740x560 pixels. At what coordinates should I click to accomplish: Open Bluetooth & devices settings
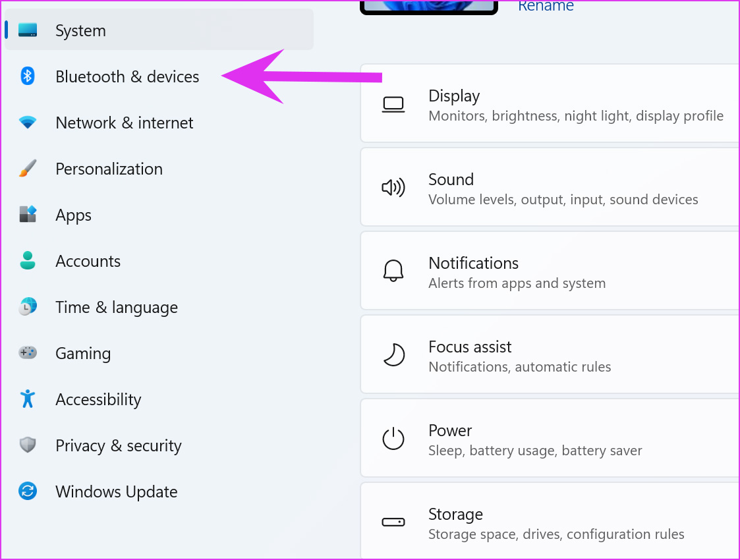pyautogui.click(x=127, y=76)
